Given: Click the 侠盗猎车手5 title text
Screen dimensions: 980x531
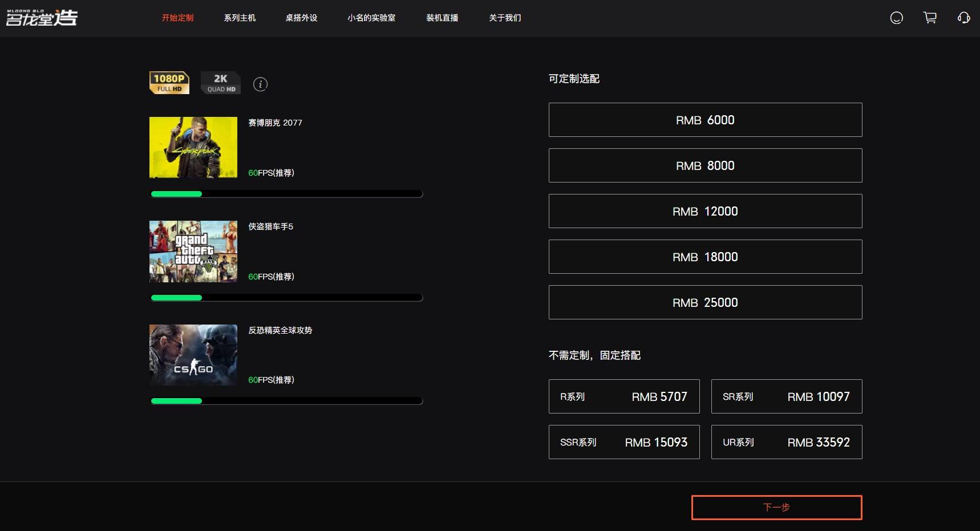Looking at the screenshot, I should coord(270,226).
